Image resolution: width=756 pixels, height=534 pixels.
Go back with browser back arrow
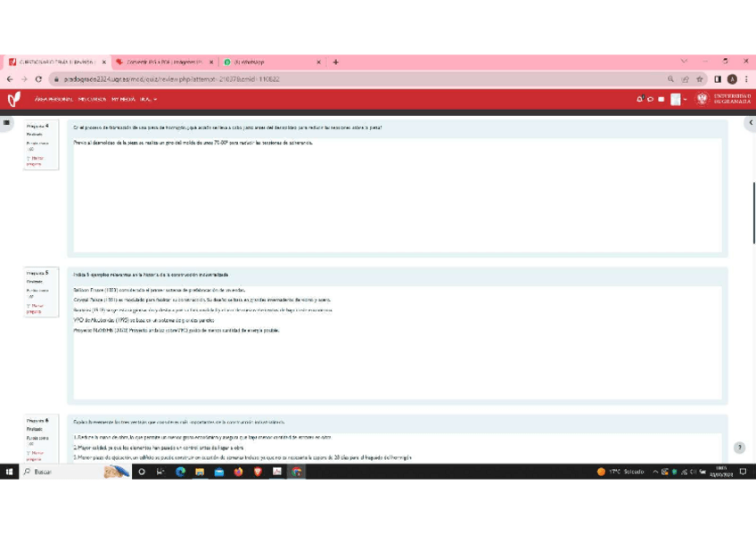[x=10, y=79]
